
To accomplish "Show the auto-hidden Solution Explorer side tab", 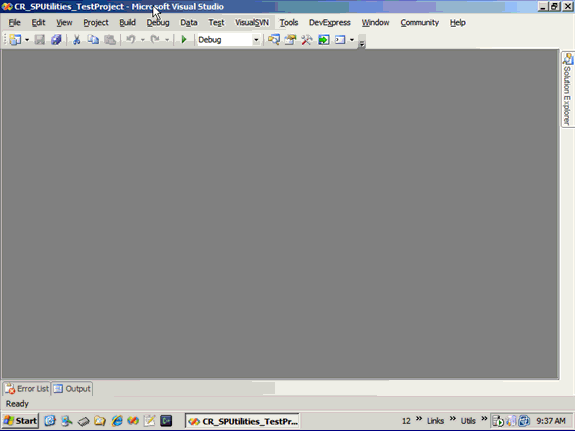I will 567,90.
